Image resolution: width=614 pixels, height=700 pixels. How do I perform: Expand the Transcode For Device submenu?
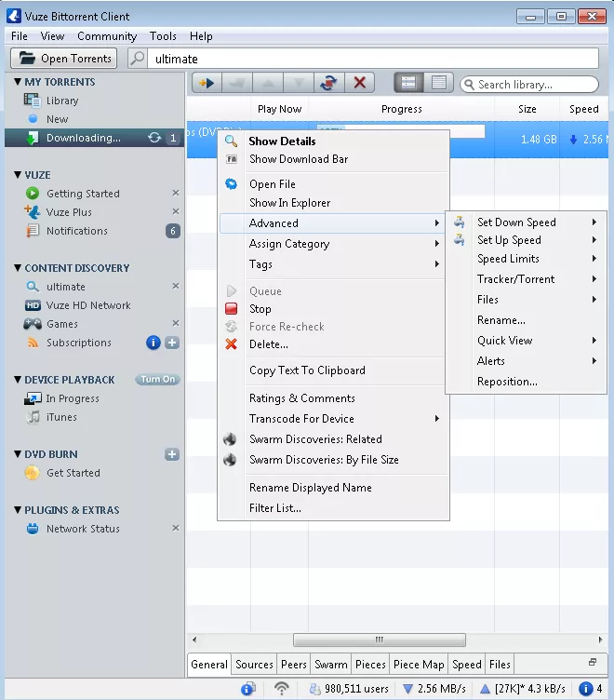[x=333, y=419]
